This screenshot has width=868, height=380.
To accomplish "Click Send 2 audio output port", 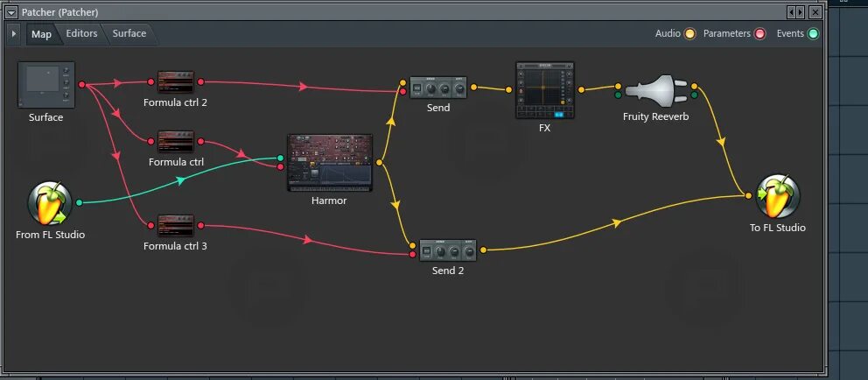I will click(483, 250).
